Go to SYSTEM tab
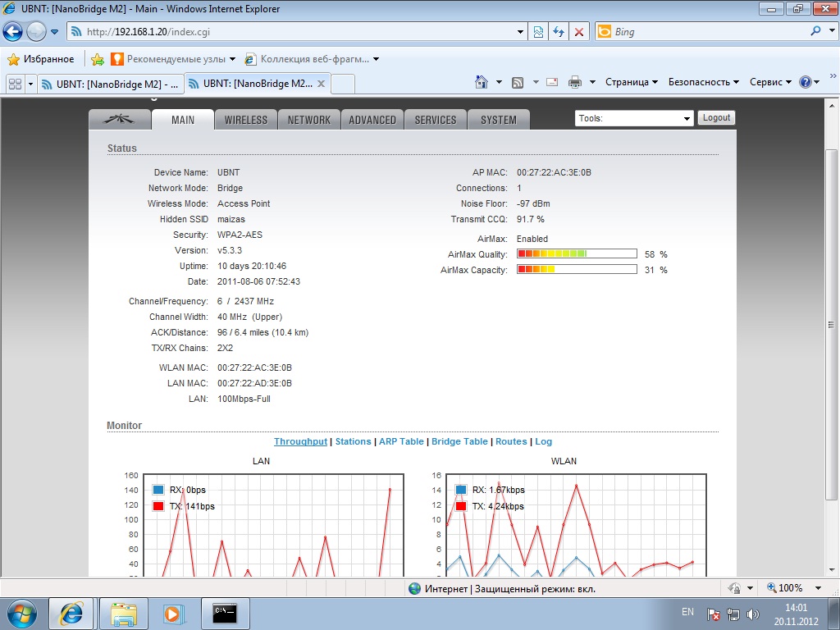The height and width of the screenshot is (630, 840). pos(499,120)
